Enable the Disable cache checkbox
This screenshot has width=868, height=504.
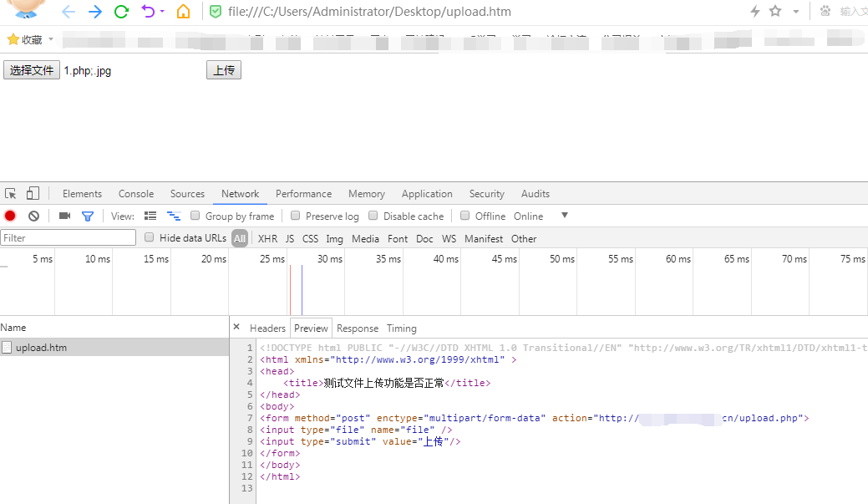tap(373, 215)
